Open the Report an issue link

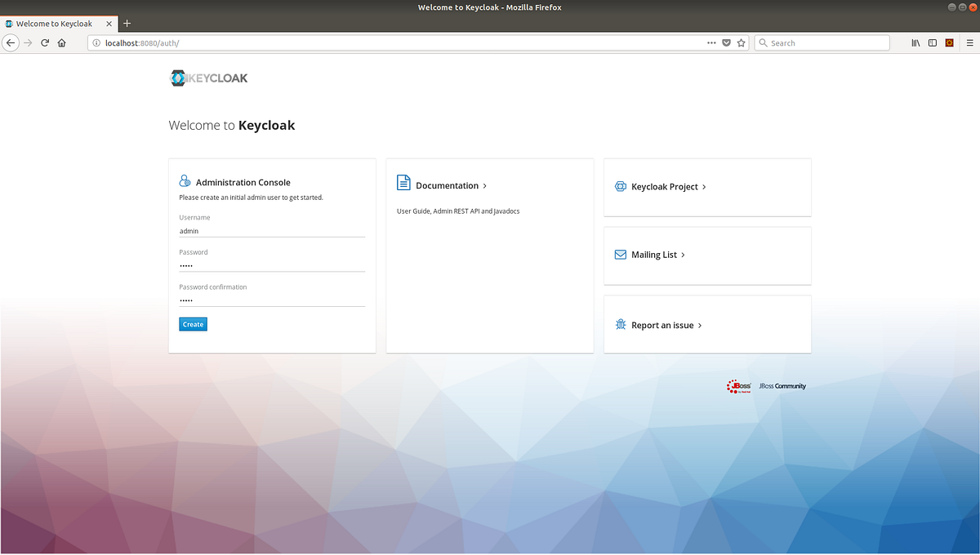662,325
